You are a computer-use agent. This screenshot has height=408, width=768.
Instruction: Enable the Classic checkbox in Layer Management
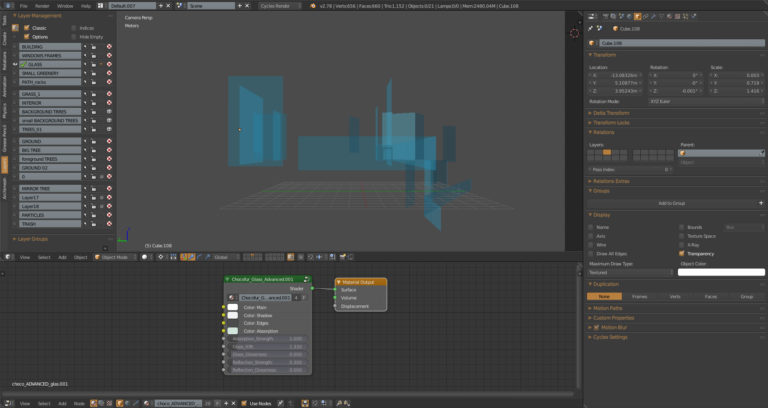26,28
